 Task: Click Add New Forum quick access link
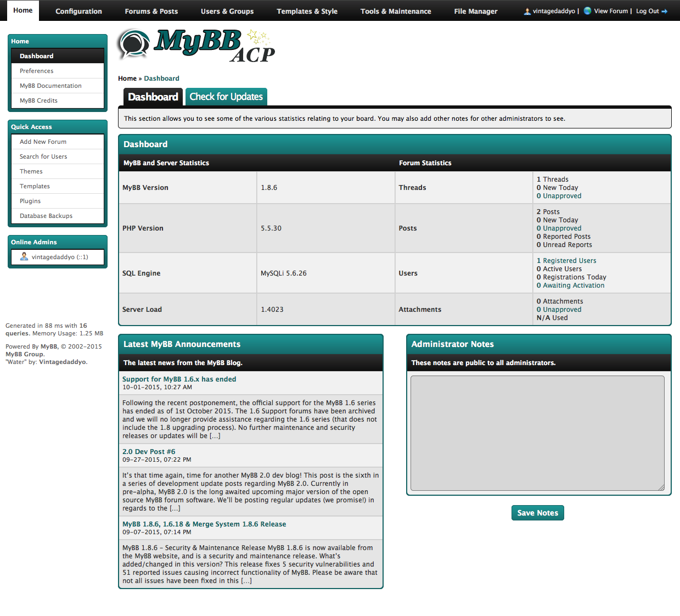pyautogui.click(x=58, y=142)
